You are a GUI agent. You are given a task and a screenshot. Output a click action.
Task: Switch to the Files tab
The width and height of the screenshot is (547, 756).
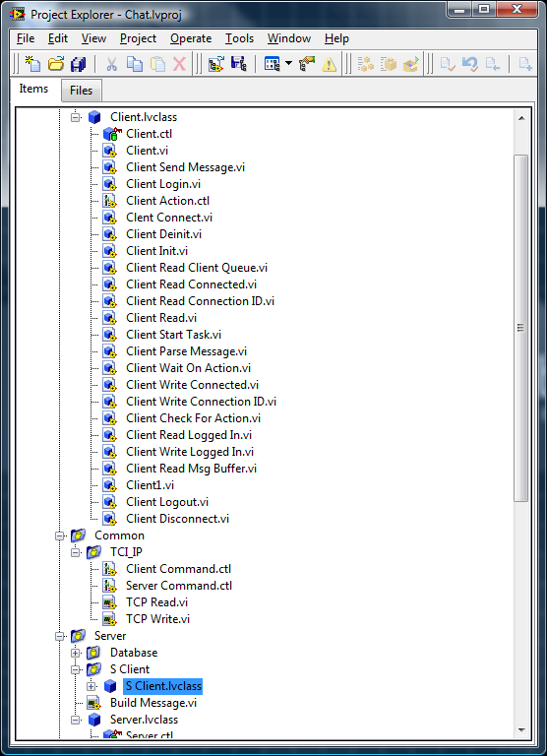[x=81, y=91]
